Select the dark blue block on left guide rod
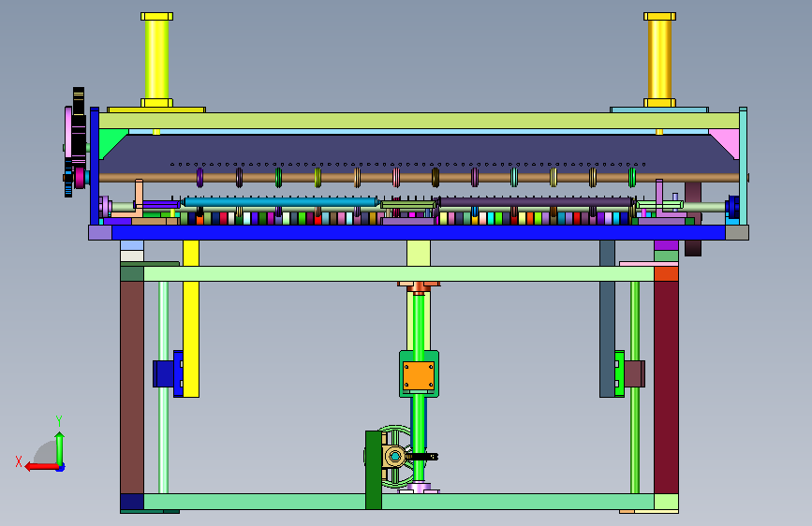Image resolution: width=812 pixels, height=526 pixels. pos(163,373)
